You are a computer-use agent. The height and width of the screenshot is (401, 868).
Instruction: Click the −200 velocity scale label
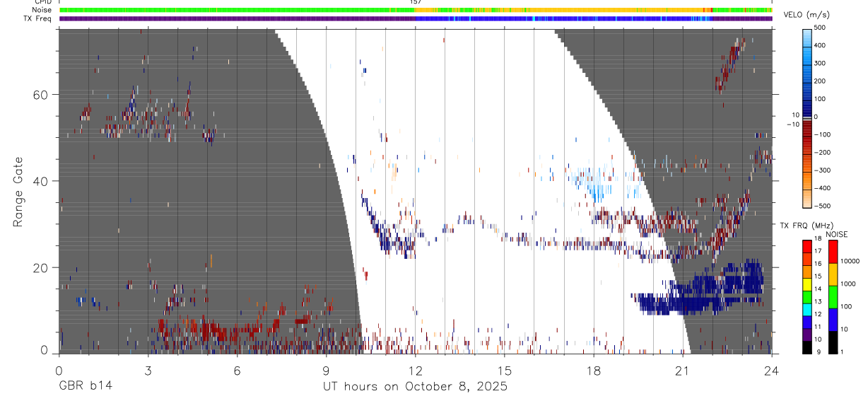click(821, 153)
